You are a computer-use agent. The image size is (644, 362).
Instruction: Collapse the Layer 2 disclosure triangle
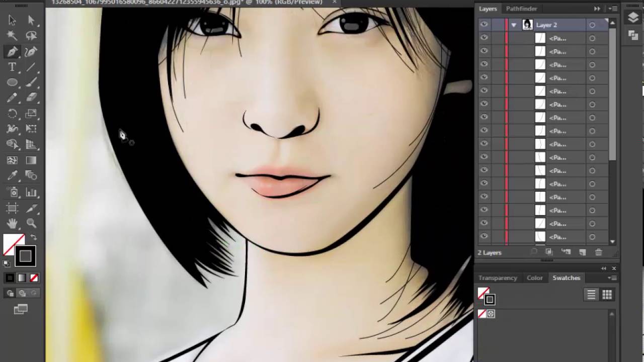(x=514, y=25)
